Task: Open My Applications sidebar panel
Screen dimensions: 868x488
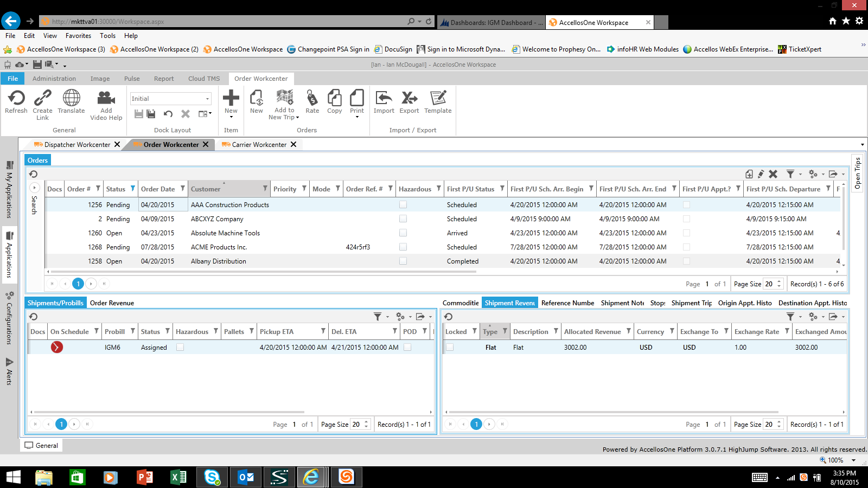Action: [9, 190]
